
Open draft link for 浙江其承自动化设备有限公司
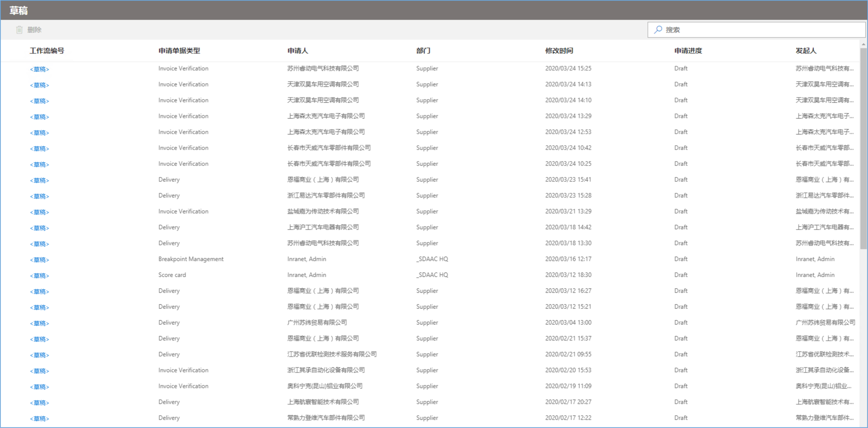(39, 371)
